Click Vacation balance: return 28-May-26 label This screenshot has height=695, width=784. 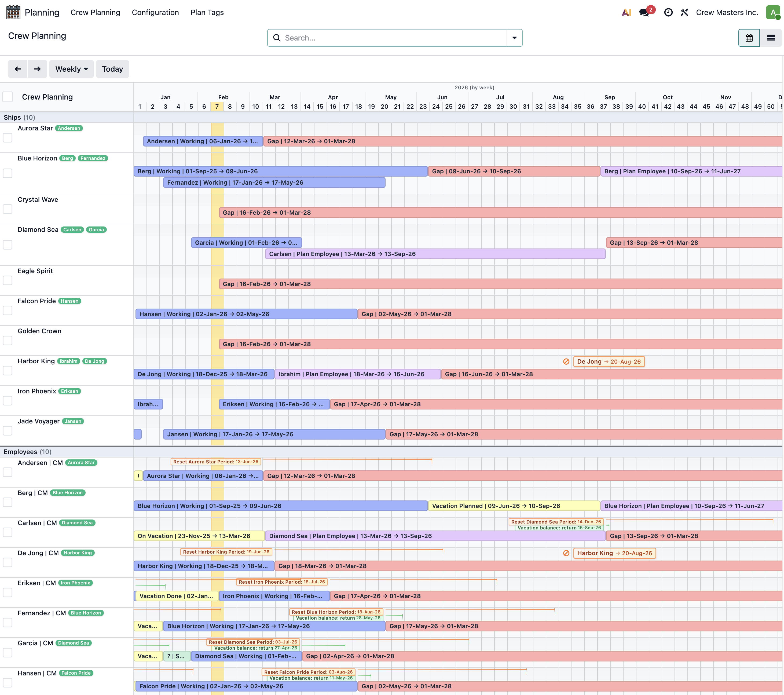click(338, 618)
